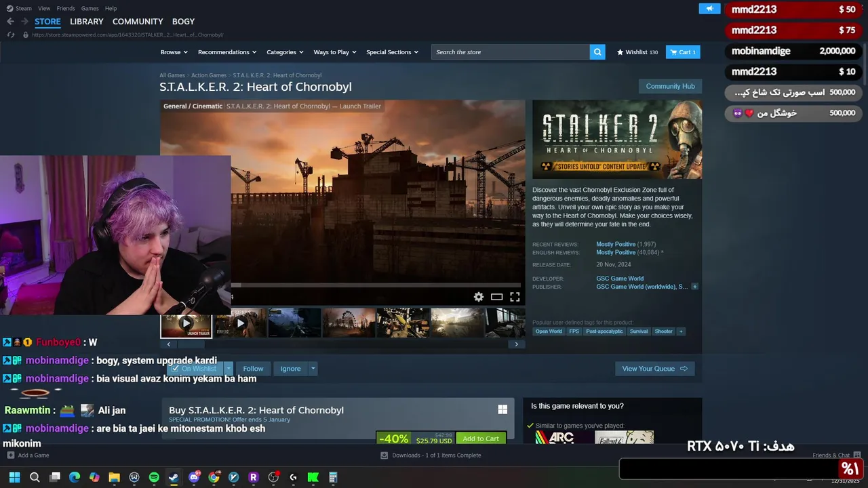Image resolution: width=868 pixels, height=488 pixels.
Task: Follow this game
Action: coord(253,369)
